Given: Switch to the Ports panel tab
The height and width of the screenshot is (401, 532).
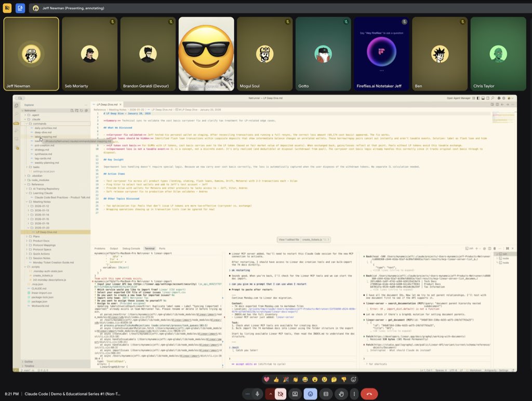Looking at the screenshot, I should click(162, 248).
